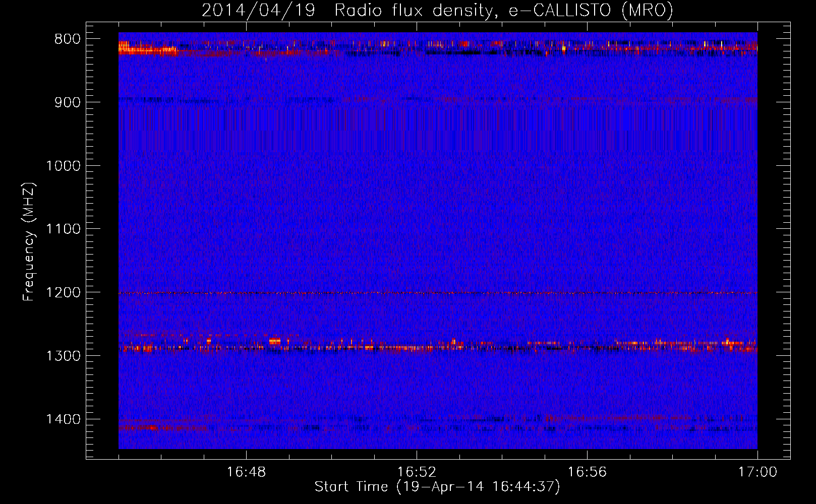Screen dimensions: 816x504
Task: Click the 16:48 time tick label
Action: pos(246,472)
